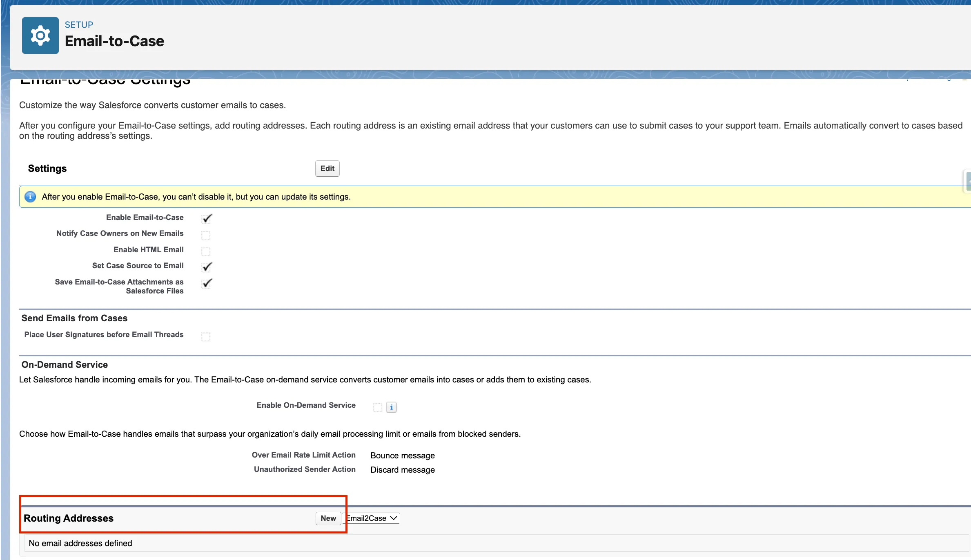
Task: Click the Bounce message value text
Action: click(402, 456)
